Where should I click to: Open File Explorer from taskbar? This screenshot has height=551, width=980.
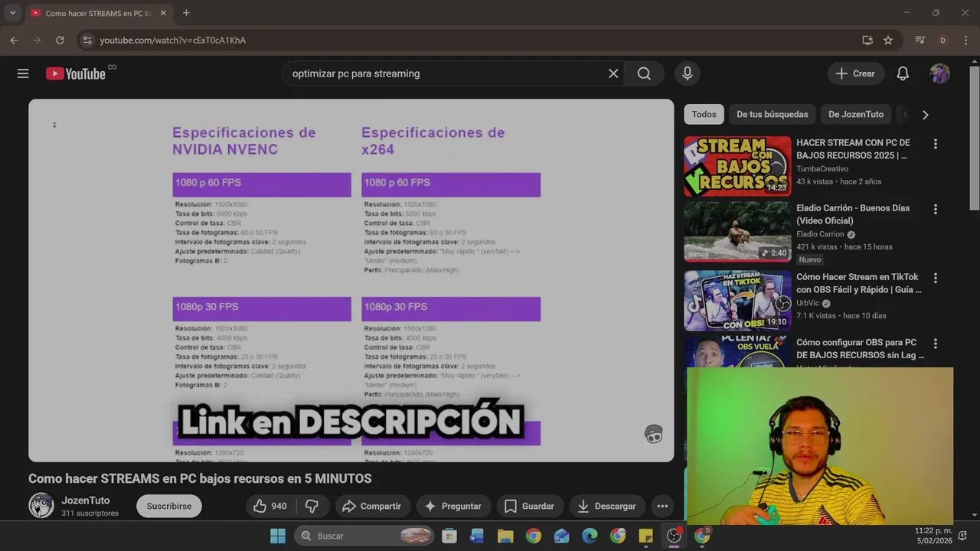point(505,536)
